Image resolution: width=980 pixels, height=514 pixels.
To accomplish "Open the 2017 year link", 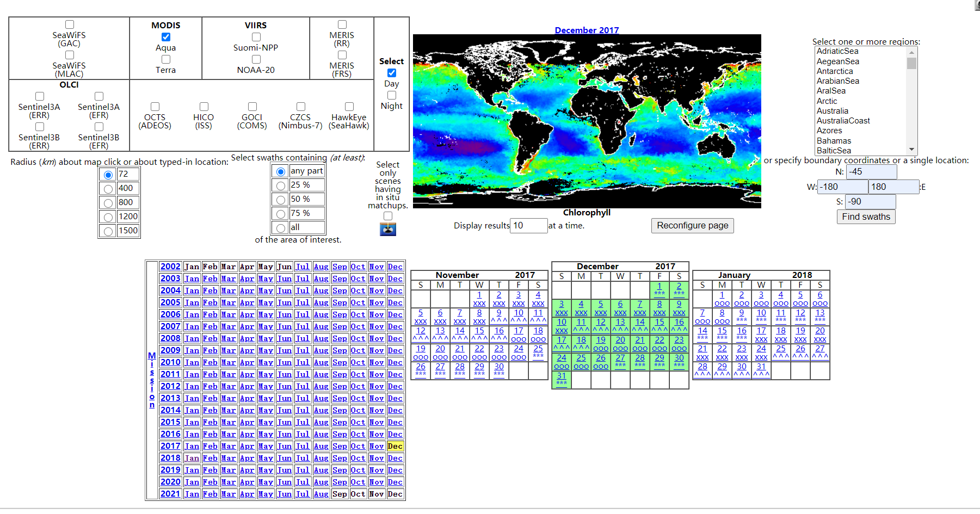I will (x=170, y=446).
